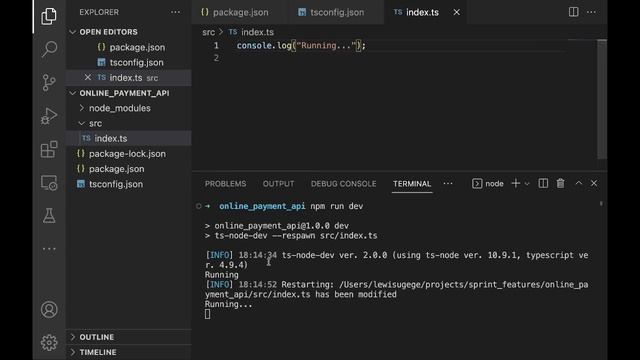Open the Manage gear settings
Image resolution: width=640 pixels, height=360 pixels.
point(49,342)
